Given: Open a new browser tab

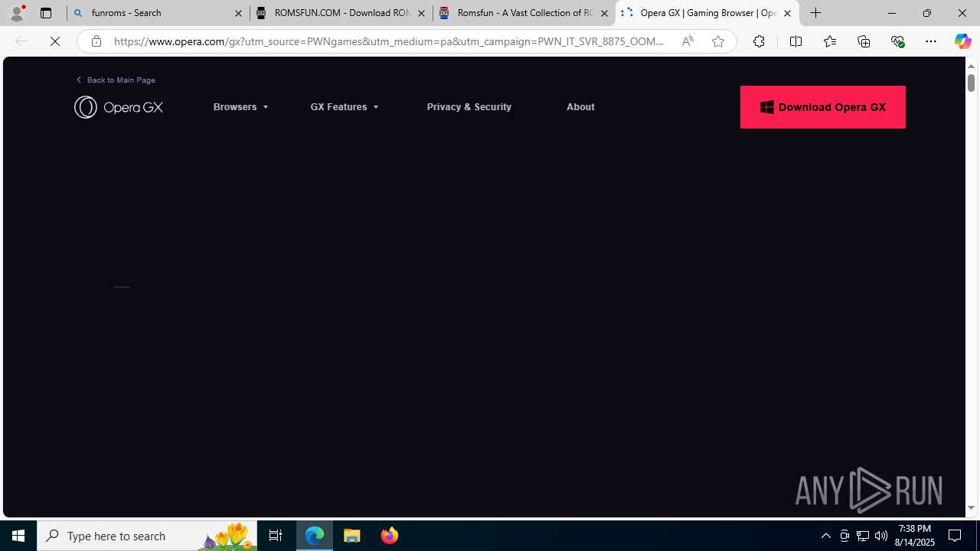Looking at the screenshot, I should 816,13.
